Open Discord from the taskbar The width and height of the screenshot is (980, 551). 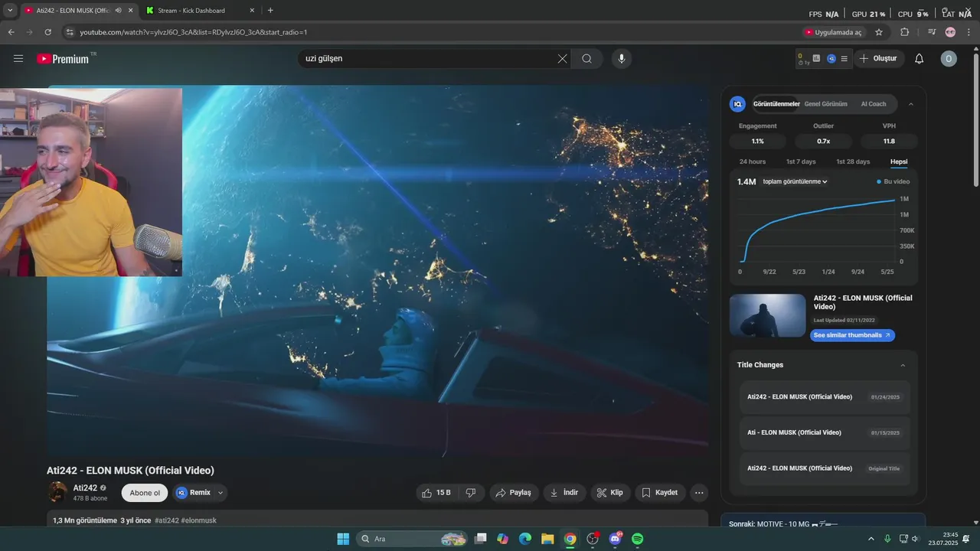click(x=615, y=539)
